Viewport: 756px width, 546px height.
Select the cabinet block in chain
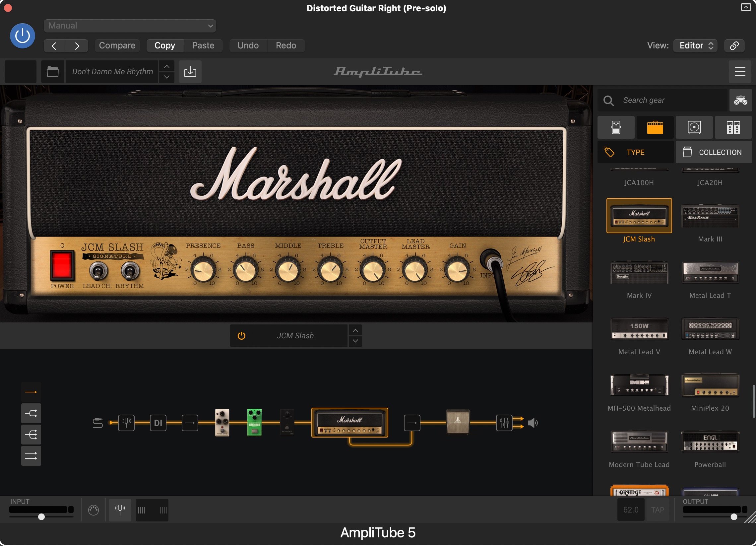458,422
